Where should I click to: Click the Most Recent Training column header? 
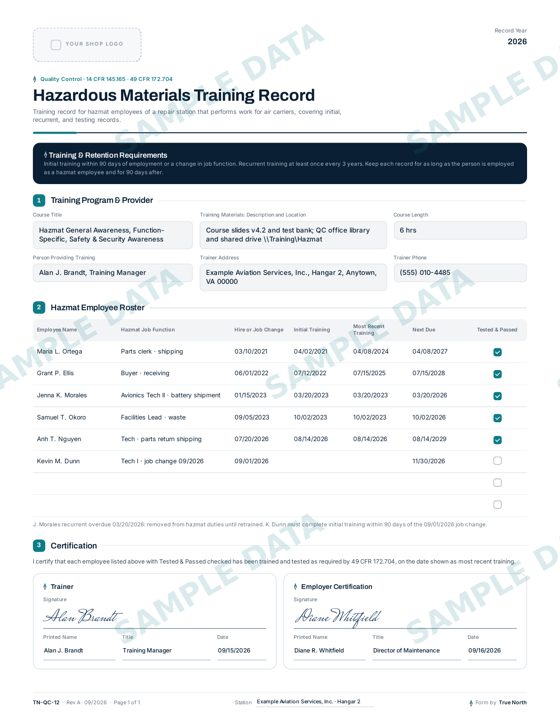pyautogui.click(x=369, y=330)
